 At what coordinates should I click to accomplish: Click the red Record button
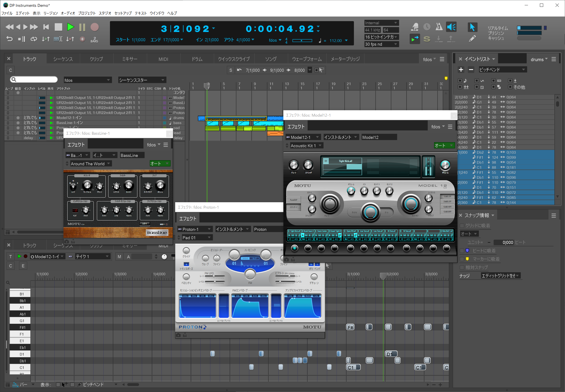click(94, 27)
